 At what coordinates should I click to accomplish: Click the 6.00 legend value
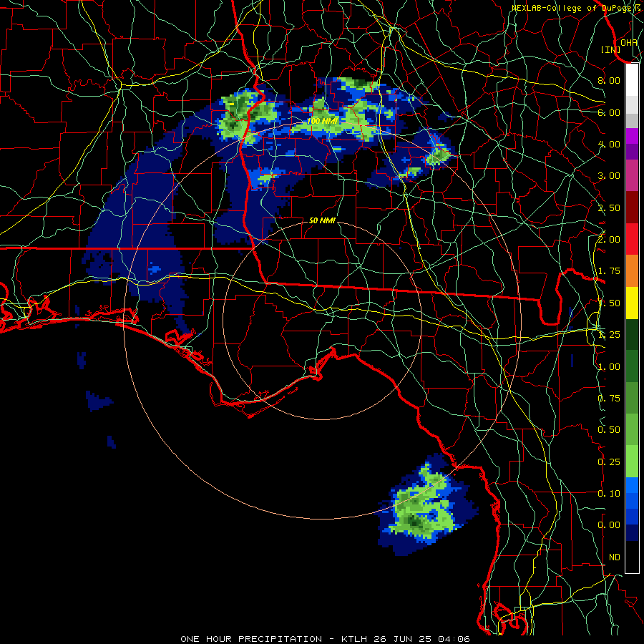[x=609, y=112]
